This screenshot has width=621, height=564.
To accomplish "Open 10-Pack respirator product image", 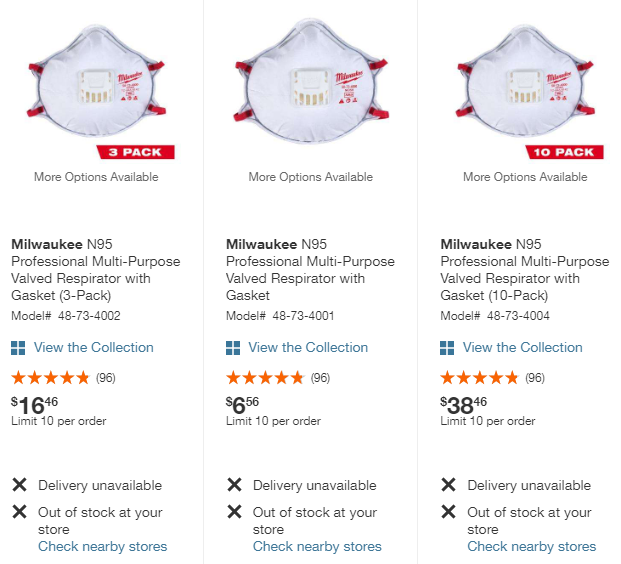I will pos(525,85).
